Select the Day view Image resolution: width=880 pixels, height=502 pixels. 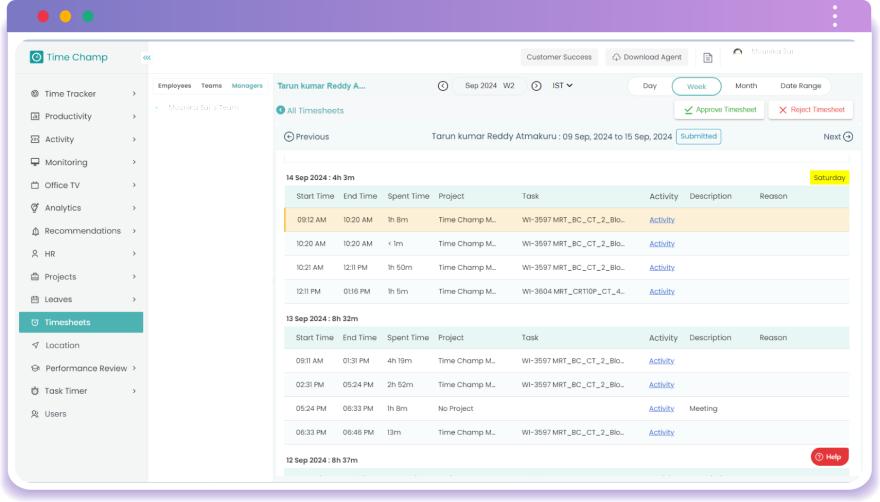pyautogui.click(x=649, y=86)
